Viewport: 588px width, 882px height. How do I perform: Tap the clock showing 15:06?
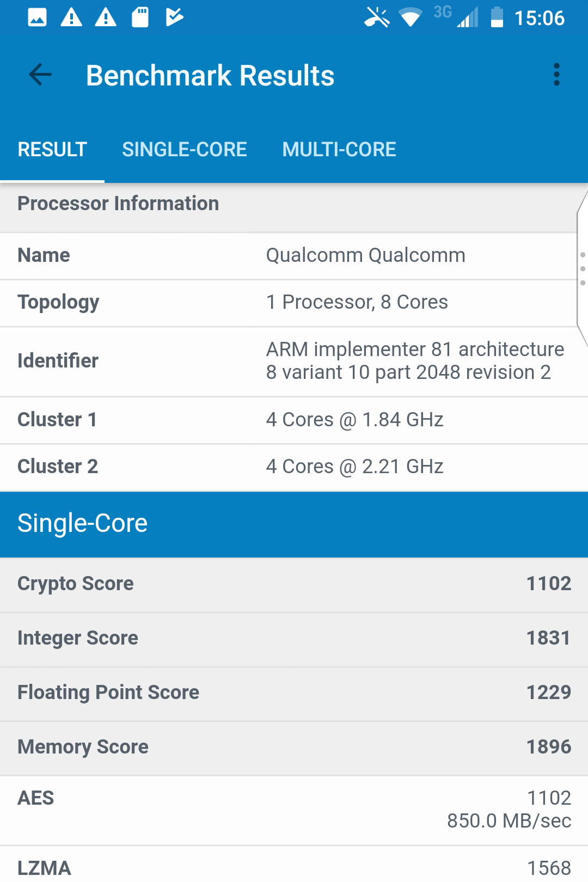tap(539, 19)
